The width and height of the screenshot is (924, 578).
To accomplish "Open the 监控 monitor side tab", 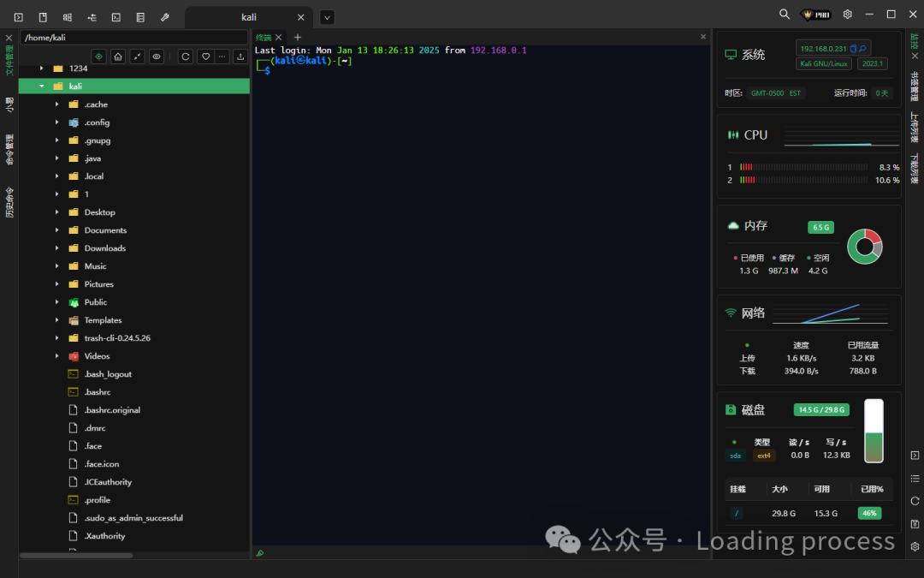I will [915, 41].
